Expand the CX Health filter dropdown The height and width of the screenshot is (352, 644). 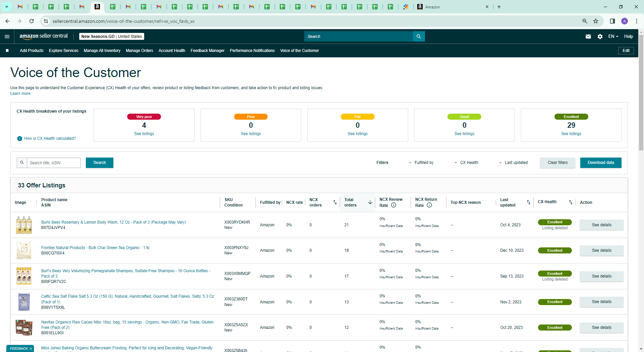(x=466, y=163)
